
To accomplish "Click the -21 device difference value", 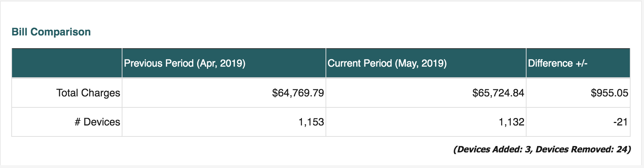I will pos(621,122).
